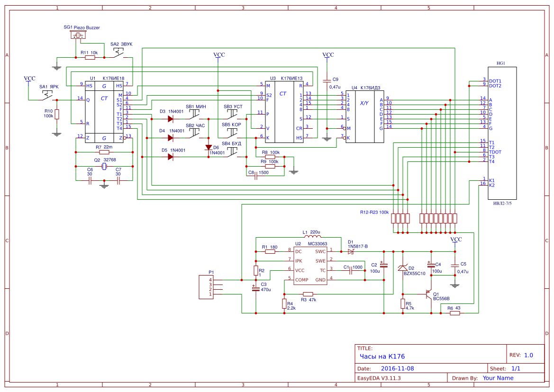Select the SA2 ЗВУК switch symbol

pyautogui.click(x=118, y=53)
